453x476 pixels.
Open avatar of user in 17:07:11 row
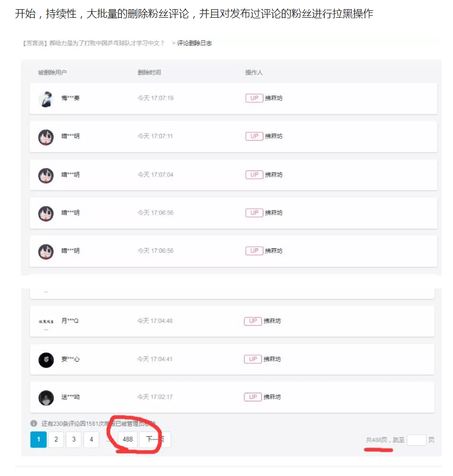(46, 137)
